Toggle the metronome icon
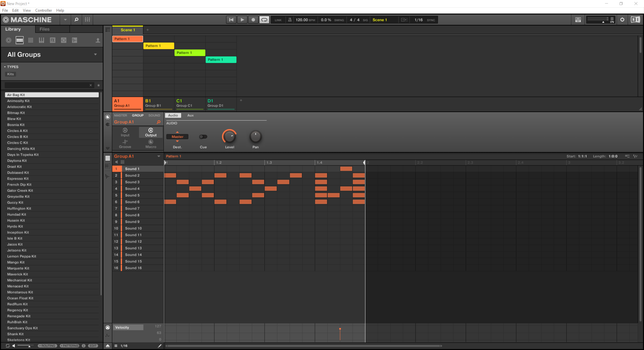The width and height of the screenshot is (644, 350). click(290, 20)
